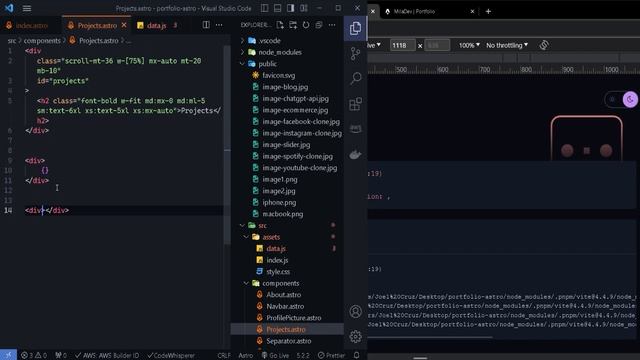This screenshot has height=360, width=640.
Task: Open style.css in the Explorer
Action: 278,271
